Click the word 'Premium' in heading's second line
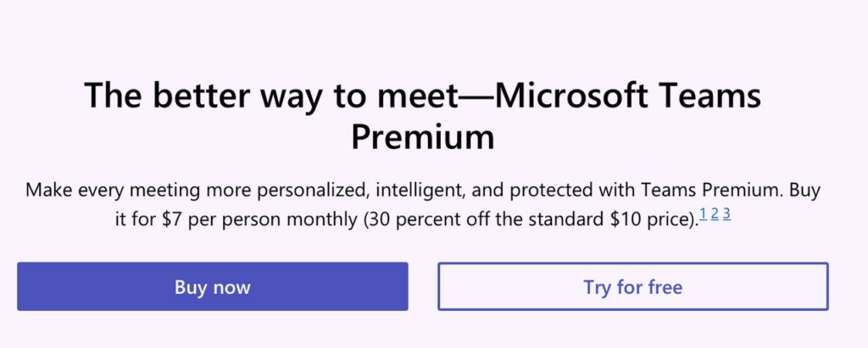Screen dimensions: 868x348 (x=423, y=136)
